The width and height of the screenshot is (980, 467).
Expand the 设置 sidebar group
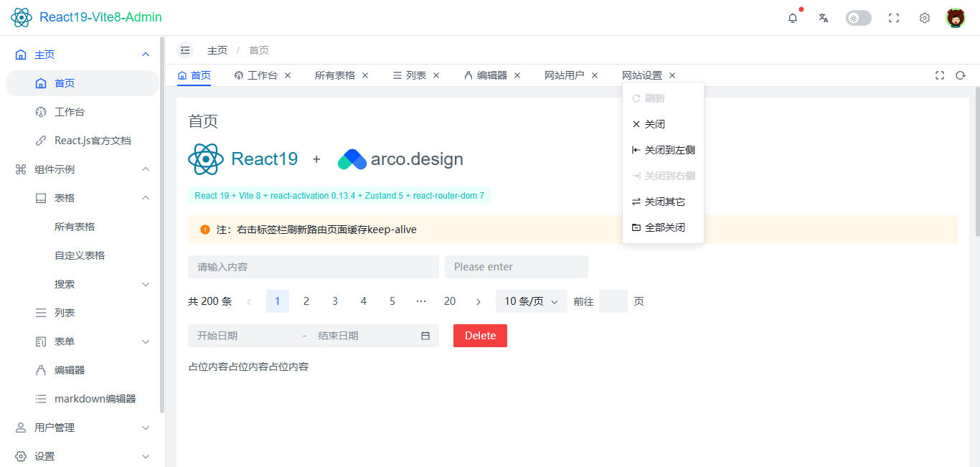tap(83, 456)
